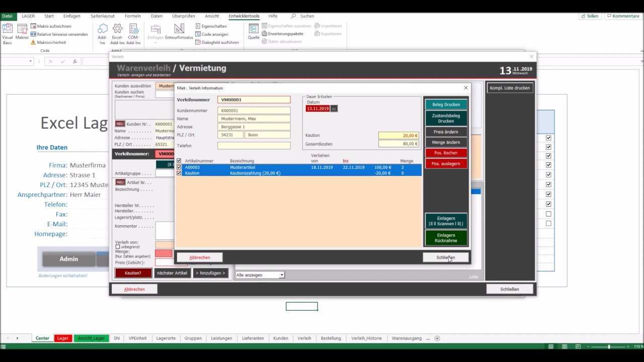
Task: Toggle the select-all checkbox beside Artikelnummer
Action: (179, 161)
